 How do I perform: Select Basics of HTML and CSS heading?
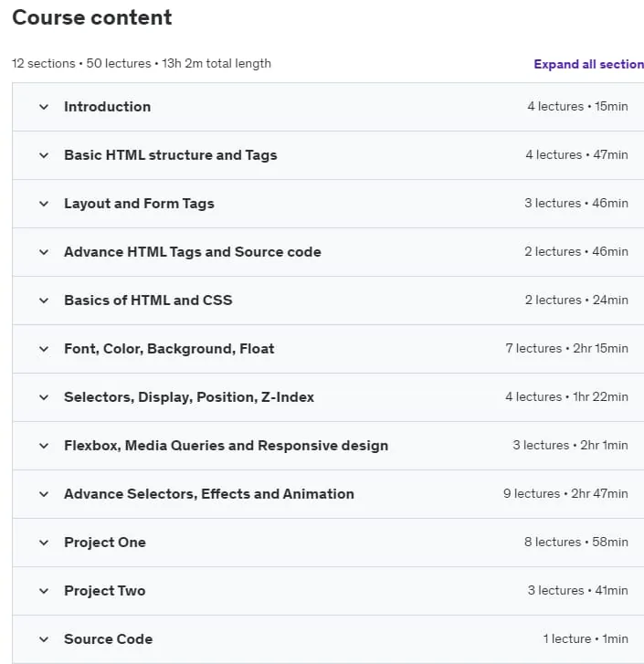pyautogui.click(x=148, y=300)
